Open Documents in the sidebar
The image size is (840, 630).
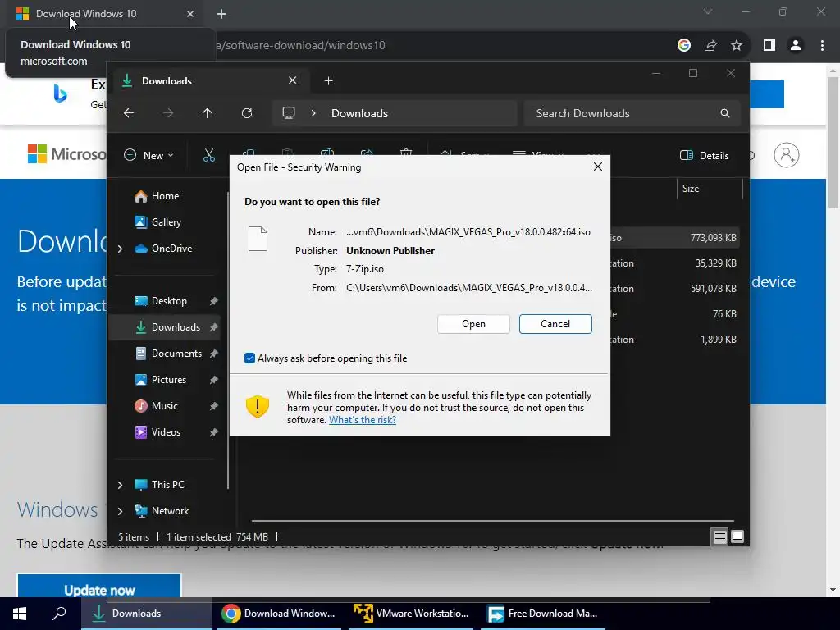[x=176, y=354]
